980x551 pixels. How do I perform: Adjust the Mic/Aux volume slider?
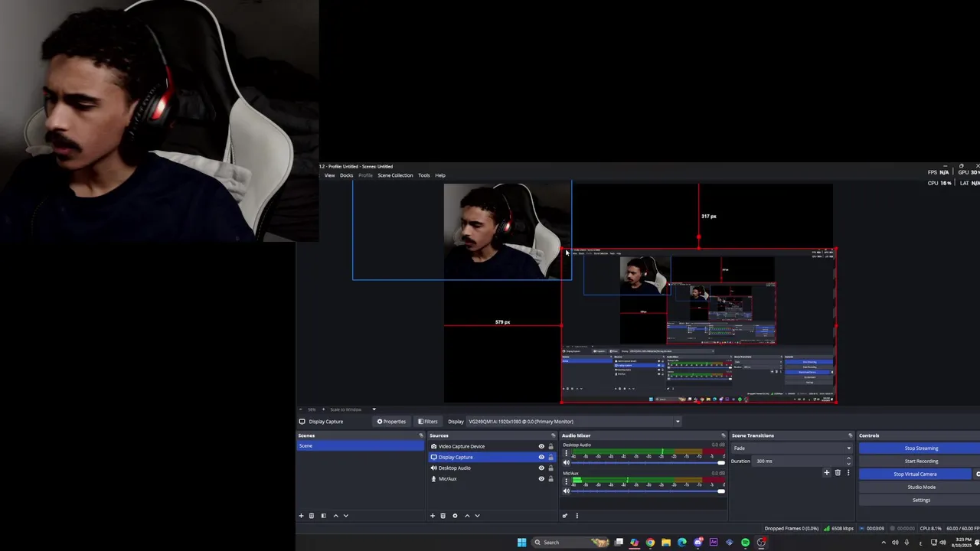648,491
